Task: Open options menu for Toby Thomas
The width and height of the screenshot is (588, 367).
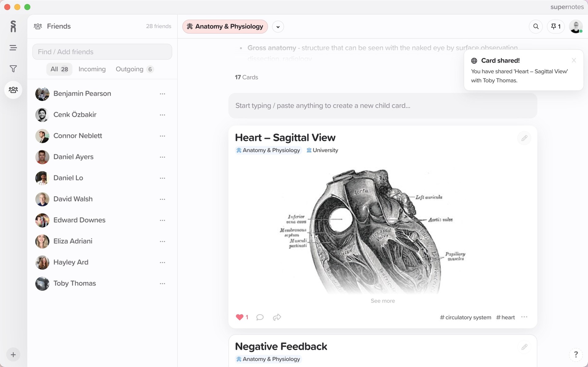Action: point(162,284)
